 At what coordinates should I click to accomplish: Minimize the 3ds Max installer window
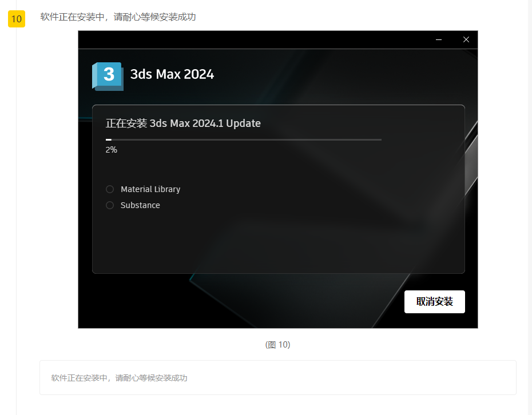(x=439, y=39)
